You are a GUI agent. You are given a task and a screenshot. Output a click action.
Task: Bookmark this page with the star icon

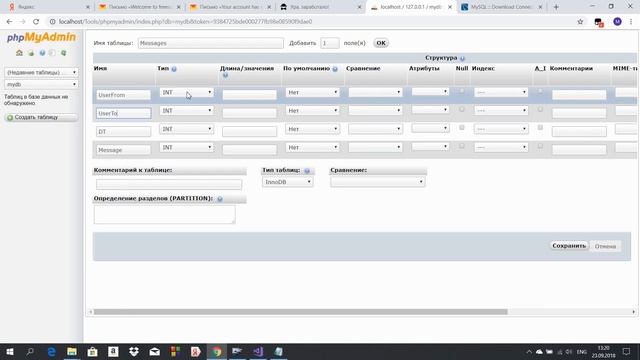tap(580, 22)
